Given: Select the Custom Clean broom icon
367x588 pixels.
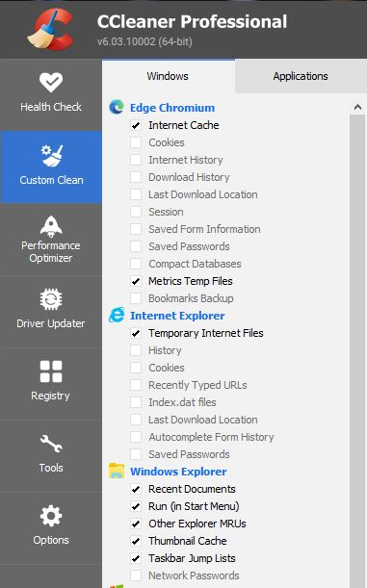Looking at the screenshot, I should point(51,155).
